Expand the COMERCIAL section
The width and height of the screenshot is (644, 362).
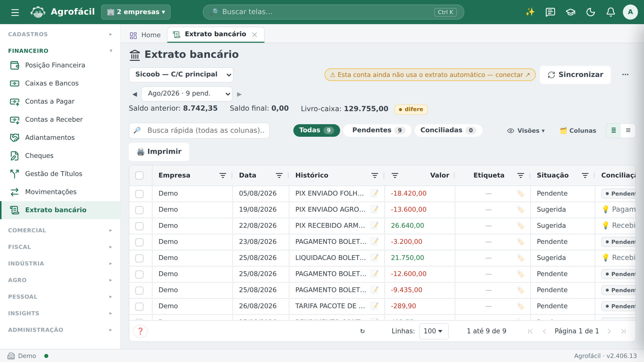[x=60, y=230]
